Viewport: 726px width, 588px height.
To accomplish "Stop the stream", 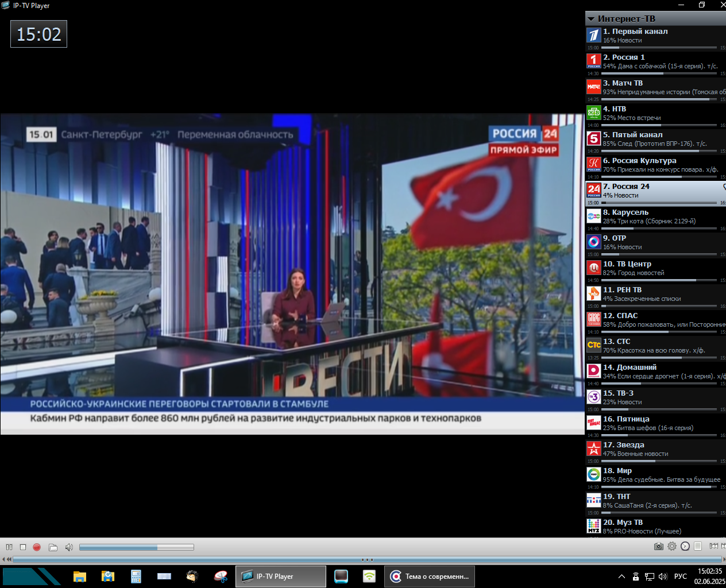I will (x=23, y=547).
